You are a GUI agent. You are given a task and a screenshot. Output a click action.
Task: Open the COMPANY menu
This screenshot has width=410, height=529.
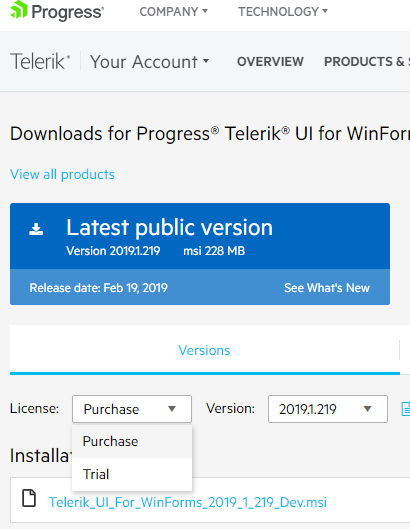tap(173, 12)
